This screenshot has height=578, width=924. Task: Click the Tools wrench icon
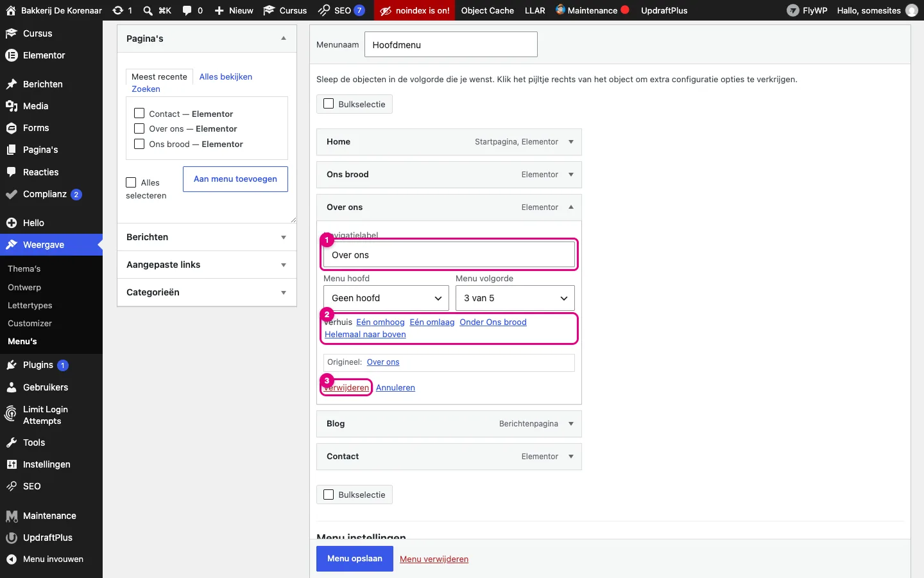[x=12, y=442]
